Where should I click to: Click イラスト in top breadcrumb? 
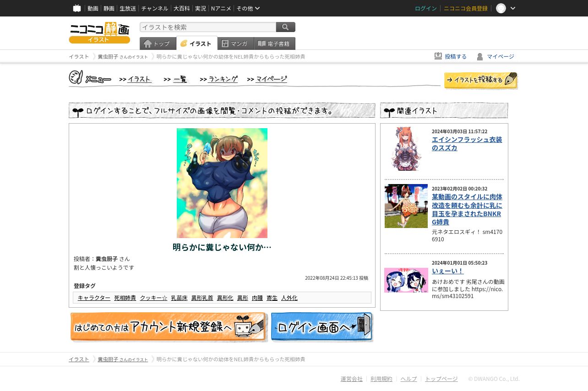tap(79, 56)
